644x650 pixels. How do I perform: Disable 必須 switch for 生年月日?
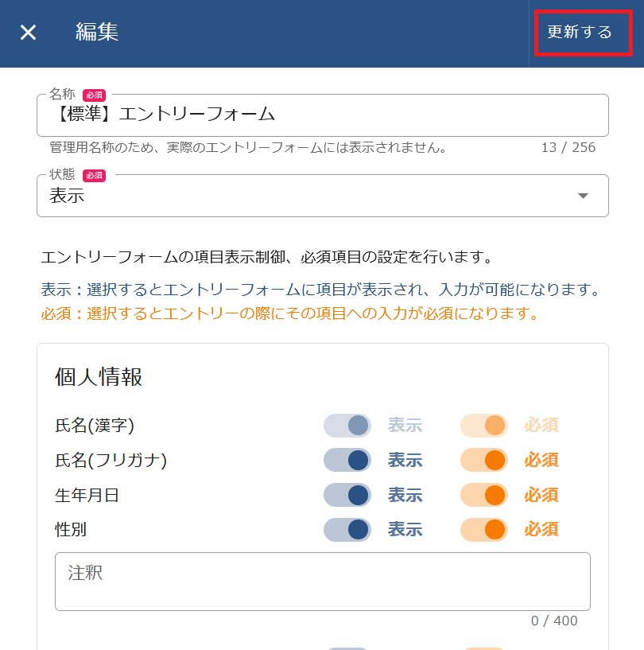(484, 495)
